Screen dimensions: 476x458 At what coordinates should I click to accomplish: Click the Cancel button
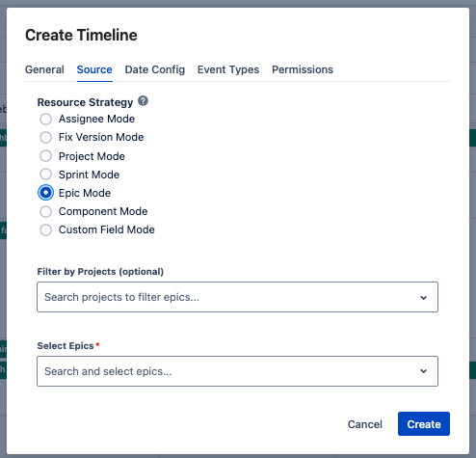coord(365,424)
